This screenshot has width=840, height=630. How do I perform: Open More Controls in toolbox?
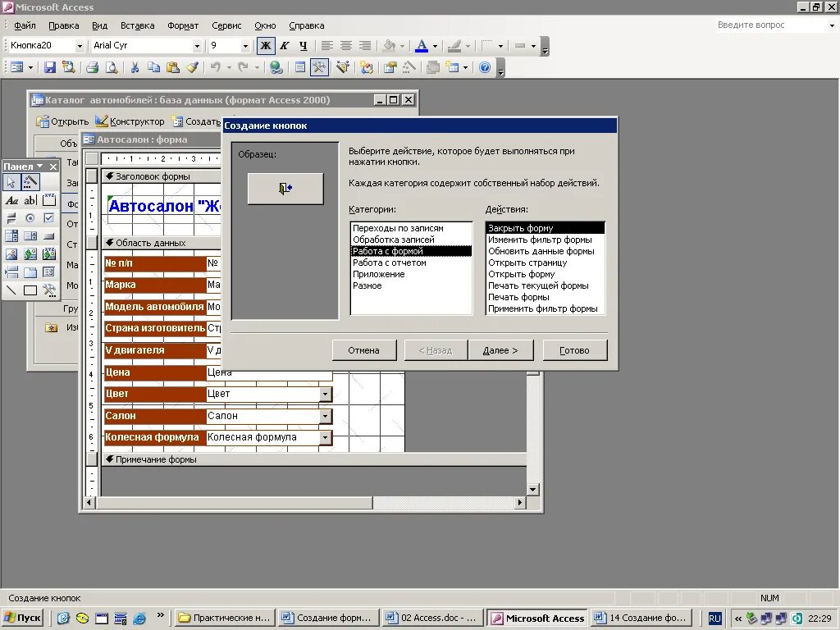(x=48, y=290)
